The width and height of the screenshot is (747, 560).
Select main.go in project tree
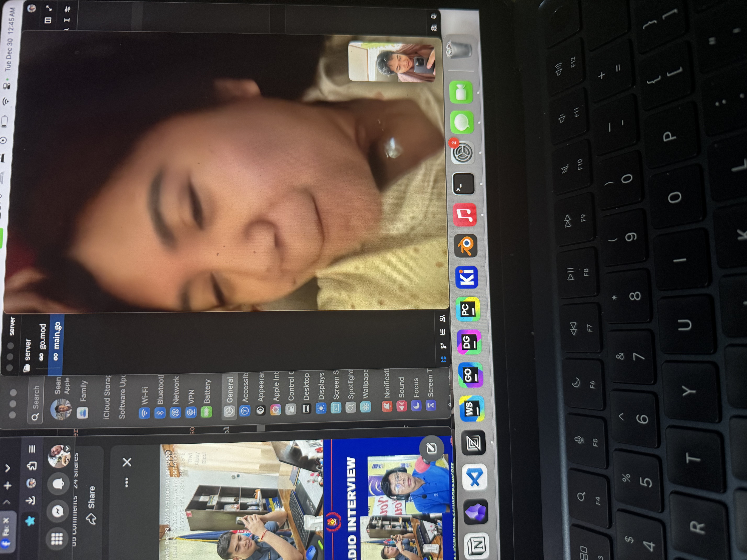coord(57,339)
